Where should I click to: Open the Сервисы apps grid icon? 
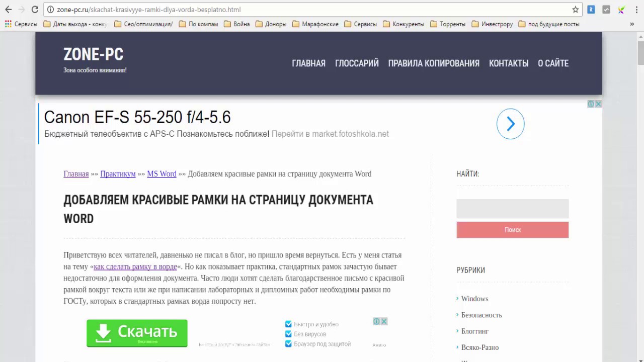[21, 24]
